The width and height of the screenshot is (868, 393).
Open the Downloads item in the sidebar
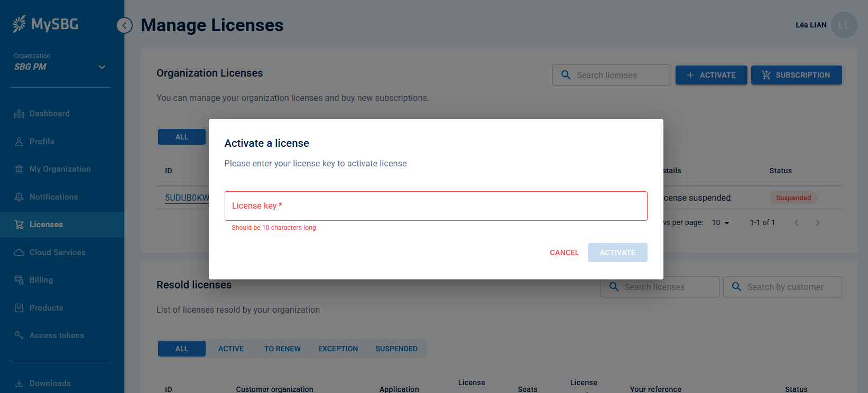50,383
